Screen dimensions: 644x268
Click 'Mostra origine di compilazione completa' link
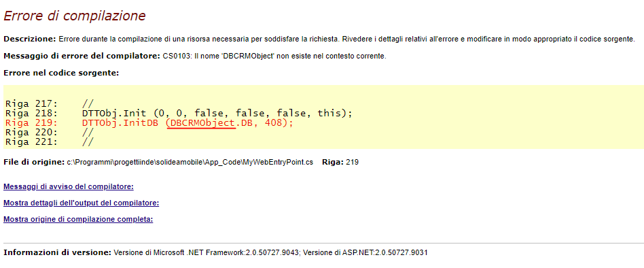coord(78,220)
